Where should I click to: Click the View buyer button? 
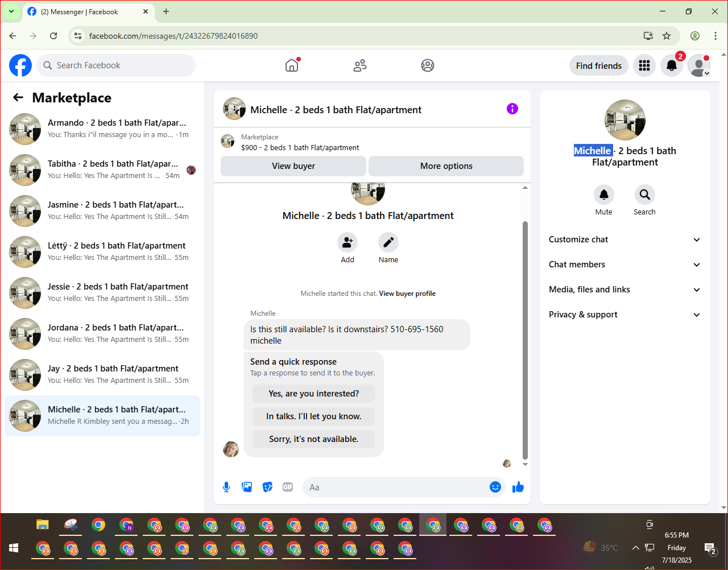tap(293, 166)
